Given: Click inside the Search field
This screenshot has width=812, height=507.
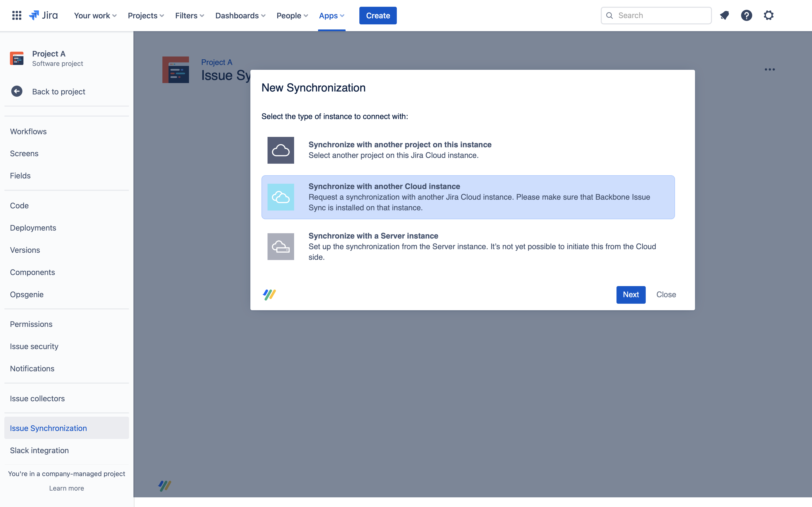Looking at the screenshot, I should click(x=656, y=15).
